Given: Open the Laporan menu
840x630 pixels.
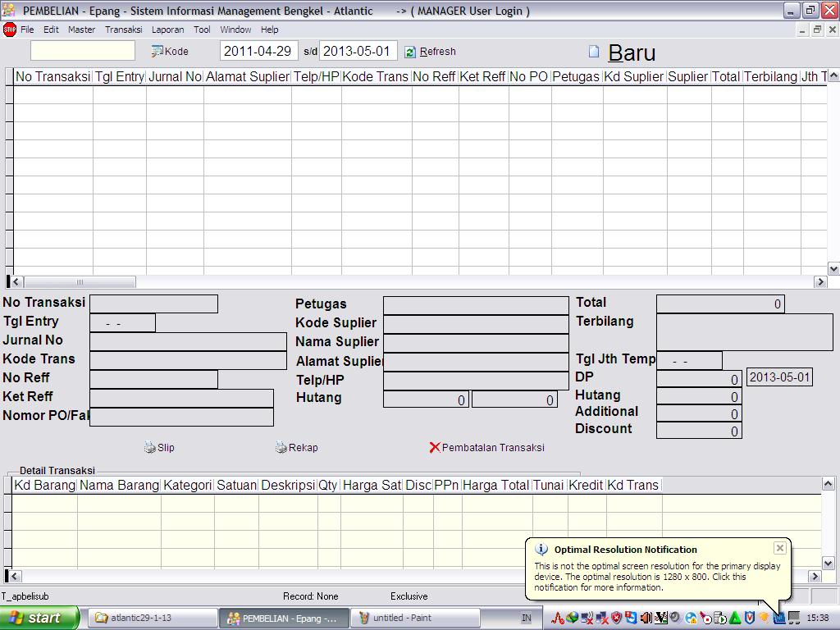Looking at the screenshot, I should pos(167,30).
